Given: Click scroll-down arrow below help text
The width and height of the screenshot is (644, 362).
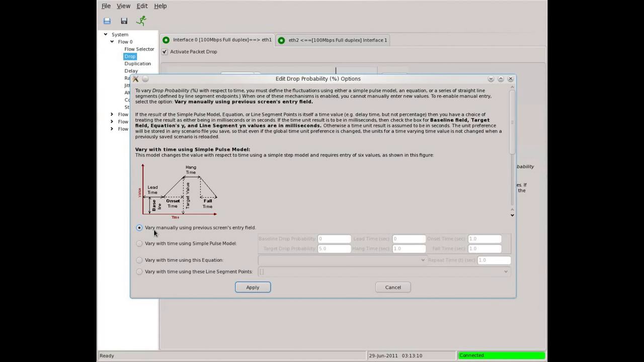Looking at the screenshot, I should (512, 215).
